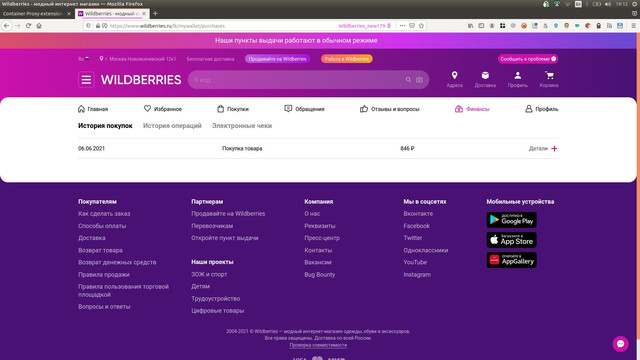Click Продавайте на Wildberries pill button
The width and height of the screenshot is (640, 360).
click(278, 59)
